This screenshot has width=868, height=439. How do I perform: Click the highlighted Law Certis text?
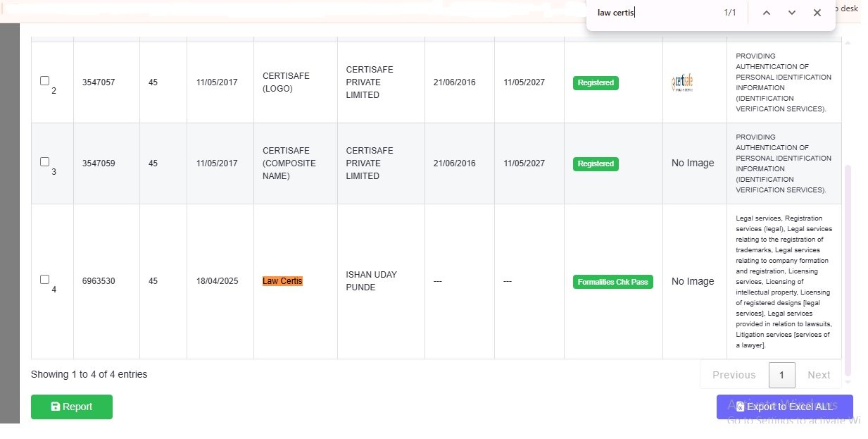click(x=282, y=281)
